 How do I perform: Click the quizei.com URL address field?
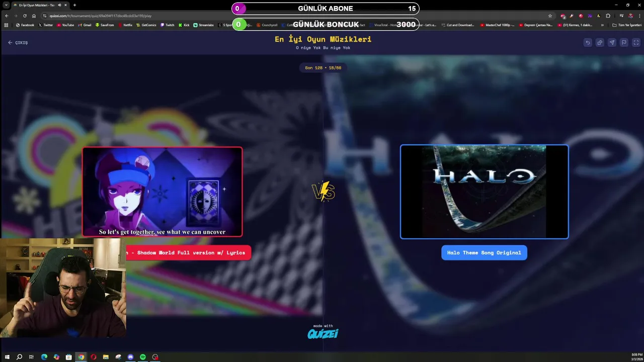point(297,16)
